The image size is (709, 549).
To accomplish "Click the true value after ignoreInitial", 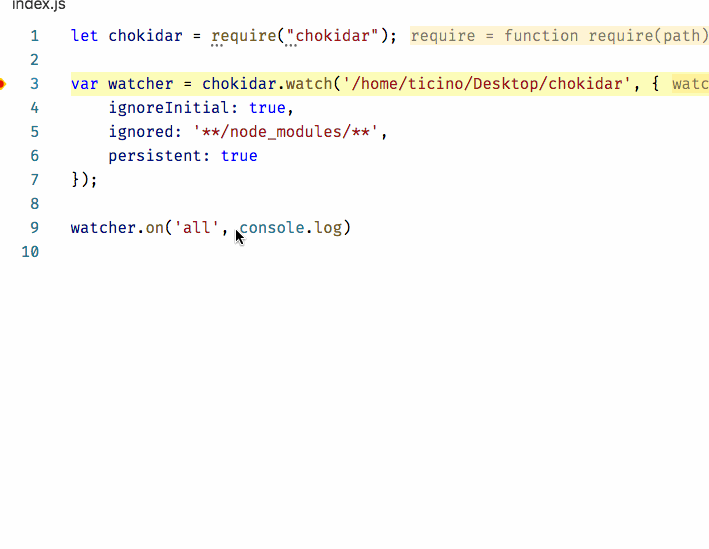I will [267, 108].
